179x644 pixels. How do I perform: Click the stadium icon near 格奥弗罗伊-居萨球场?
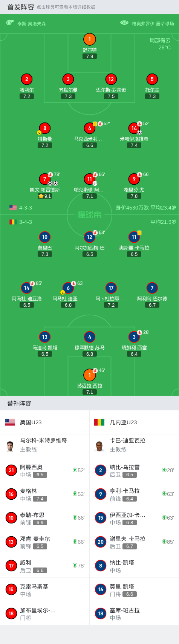pyautogui.click(x=124, y=23)
